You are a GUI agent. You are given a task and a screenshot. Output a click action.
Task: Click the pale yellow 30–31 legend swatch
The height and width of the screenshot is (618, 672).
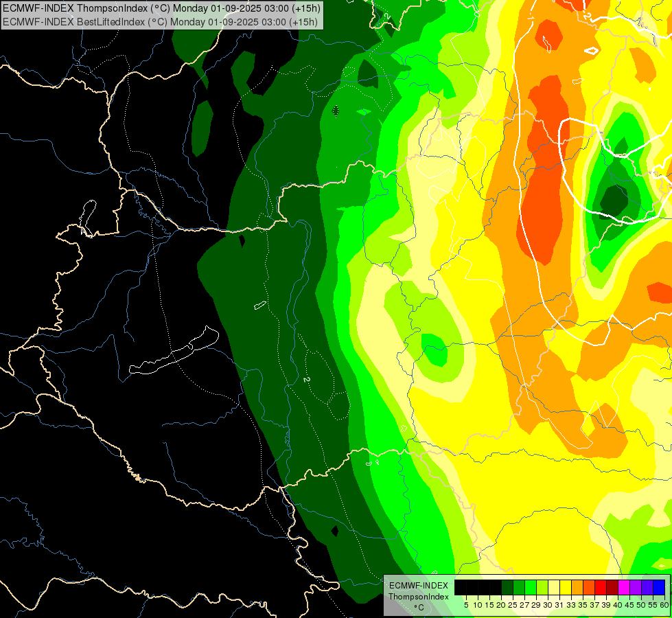(554, 587)
